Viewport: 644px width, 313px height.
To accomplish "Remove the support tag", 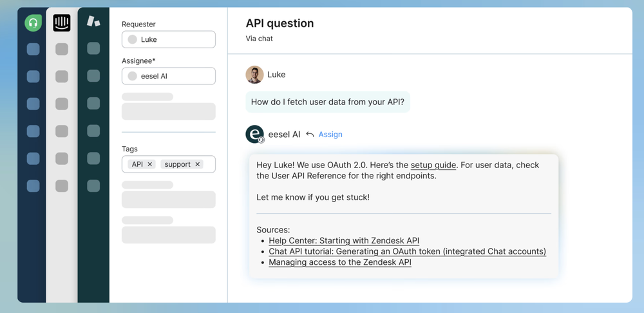I will (198, 164).
